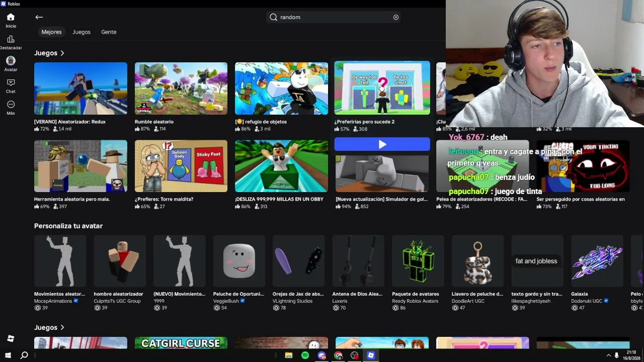644x362 pixels.
Task: Switch to the Juegos tab
Action: click(82, 32)
